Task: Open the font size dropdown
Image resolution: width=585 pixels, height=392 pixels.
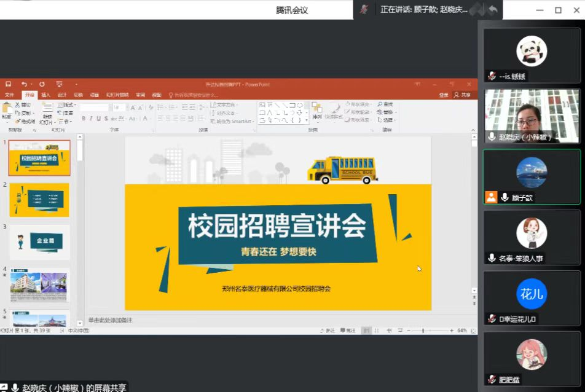Action: pos(125,108)
